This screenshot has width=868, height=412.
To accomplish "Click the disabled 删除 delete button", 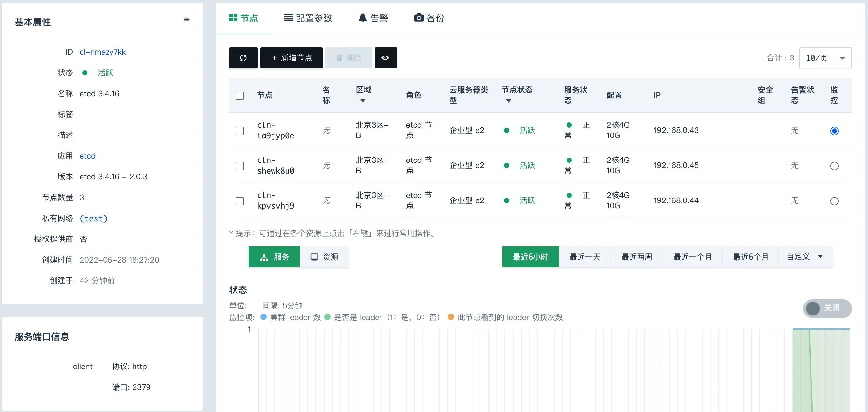I will 349,58.
